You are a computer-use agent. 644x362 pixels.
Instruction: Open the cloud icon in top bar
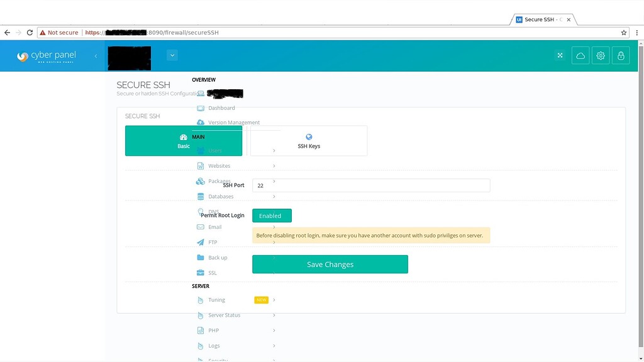(580, 55)
